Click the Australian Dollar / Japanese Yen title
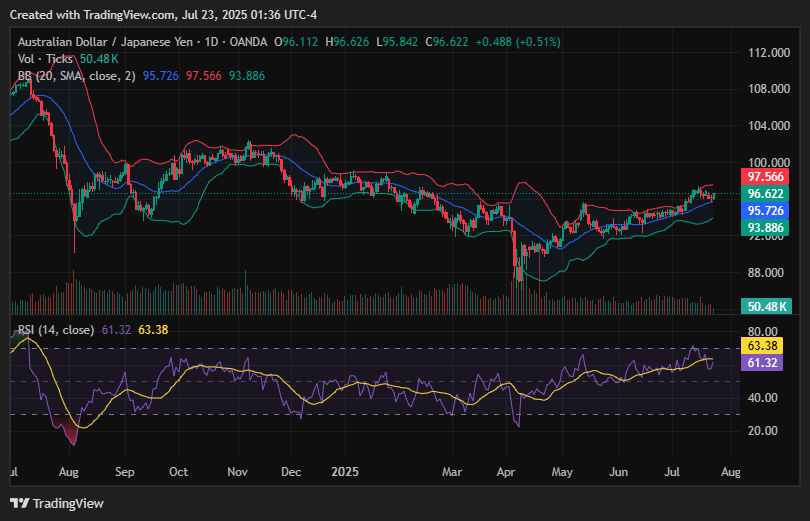The width and height of the screenshot is (810, 521). point(105,42)
